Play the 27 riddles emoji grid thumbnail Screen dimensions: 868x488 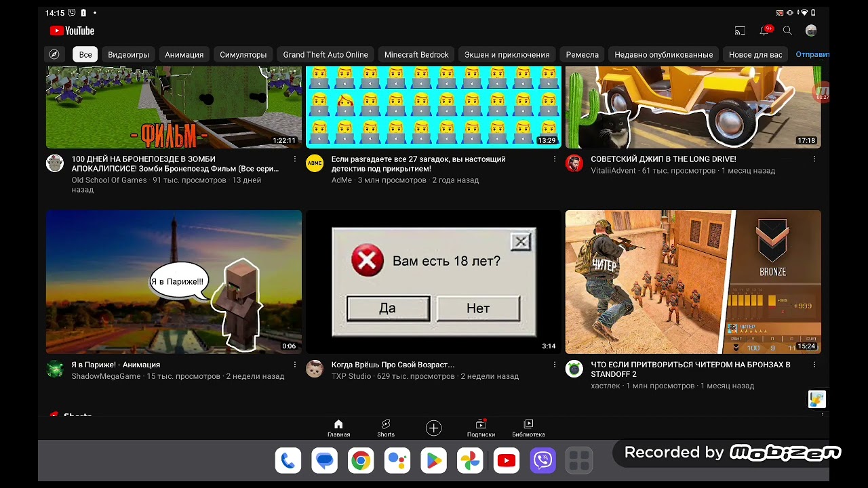click(433, 107)
